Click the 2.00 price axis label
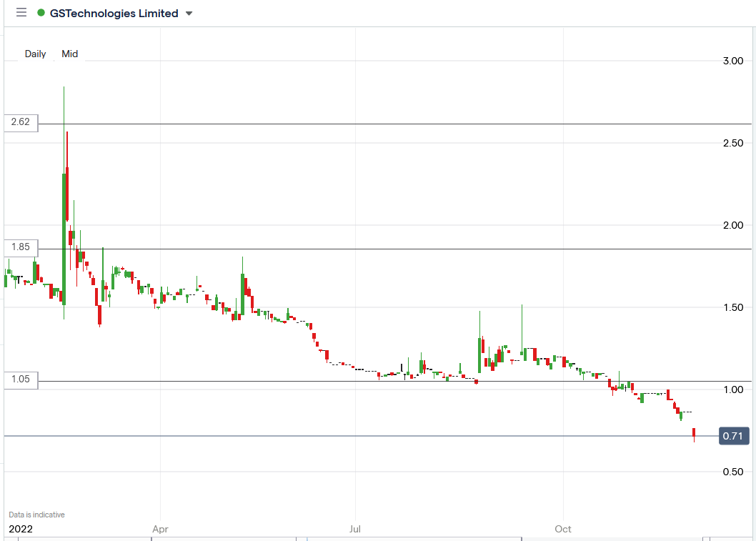The height and width of the screenshot is (541, 756). tap(733, 225)
